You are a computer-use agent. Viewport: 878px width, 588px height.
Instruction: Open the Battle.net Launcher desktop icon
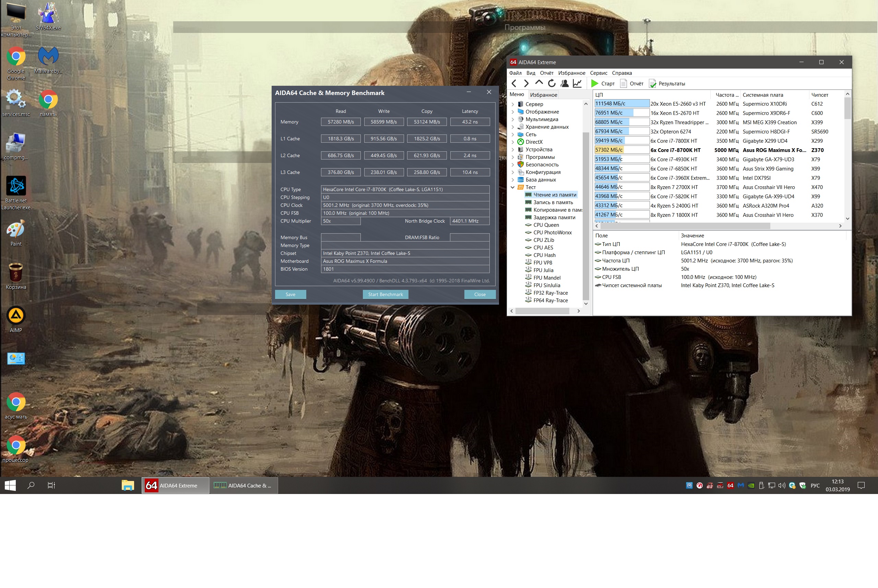pos(16,186)
